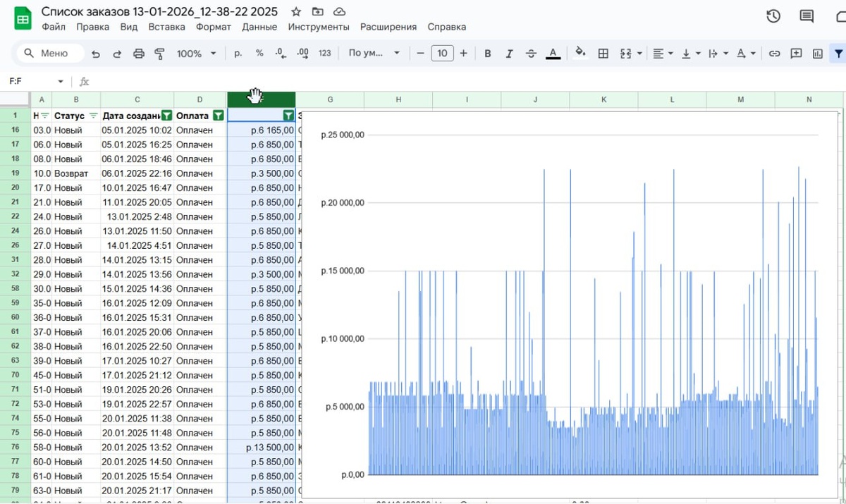Open filter on Оплата column
Image resolution: width=846 pixels, height=504 pixels.
[x=219, y=116]
